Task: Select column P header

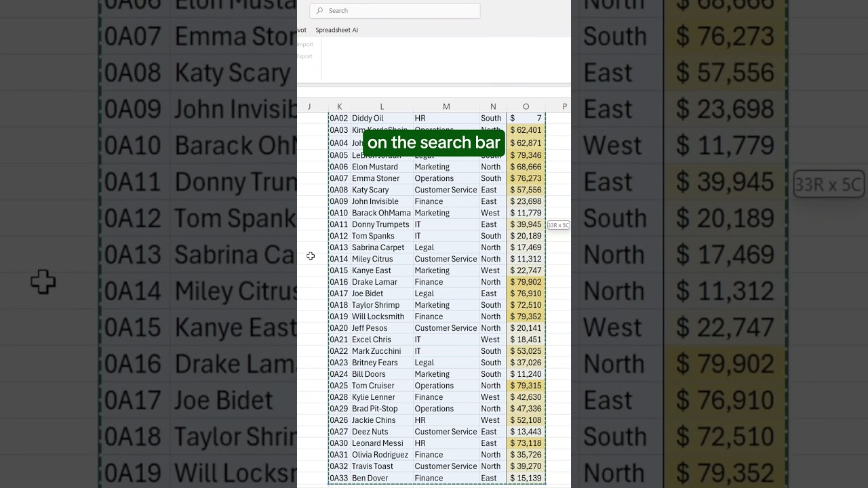Action: point(564,106)
